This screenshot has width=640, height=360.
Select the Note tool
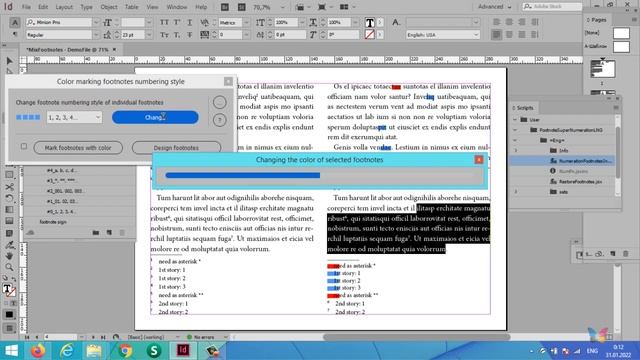point(9,233)
